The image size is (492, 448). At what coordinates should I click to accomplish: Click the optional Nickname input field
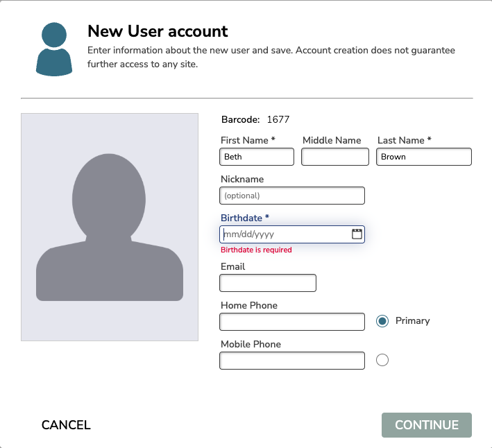(292, 196)
